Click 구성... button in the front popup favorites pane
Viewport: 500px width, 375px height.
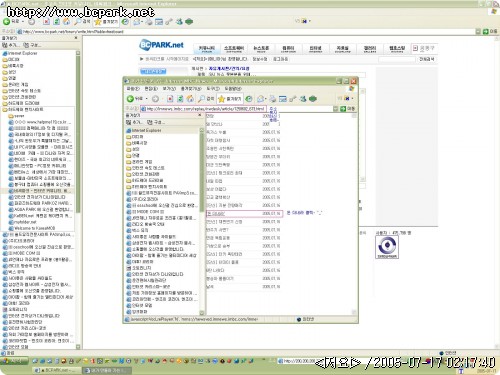click(156, 122)
